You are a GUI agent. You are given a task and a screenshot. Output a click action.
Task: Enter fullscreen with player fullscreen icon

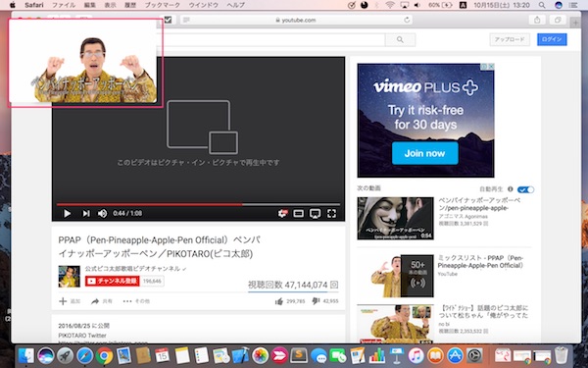click(x=331, y=214)
